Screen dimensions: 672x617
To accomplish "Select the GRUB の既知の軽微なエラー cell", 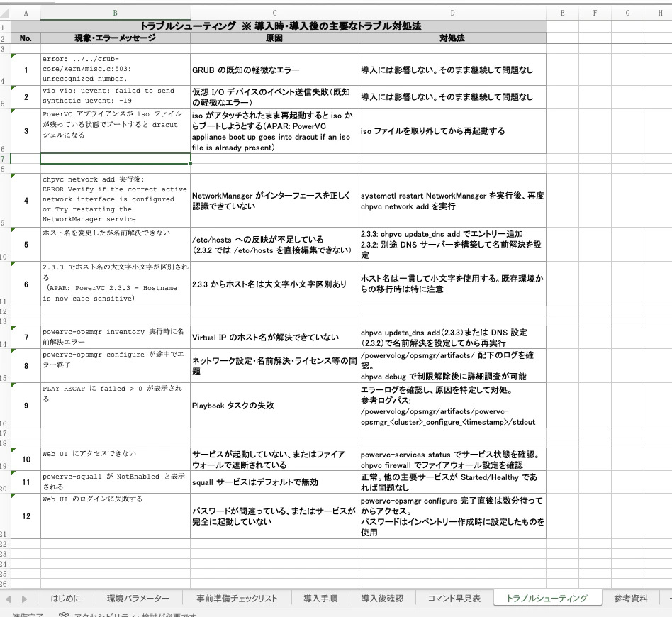I will tap(275, 70).
